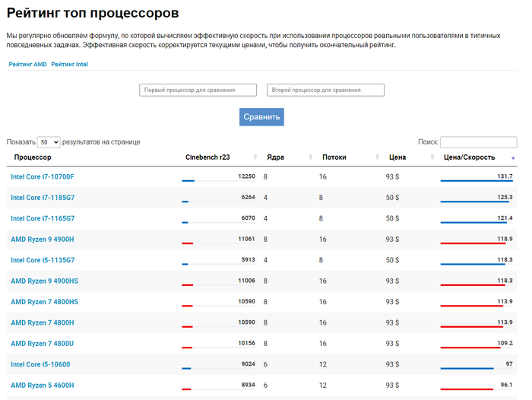Open Intel Core i7-1165G7 processor link
Screen dimensions: 532x400
[x=43, y=218]
